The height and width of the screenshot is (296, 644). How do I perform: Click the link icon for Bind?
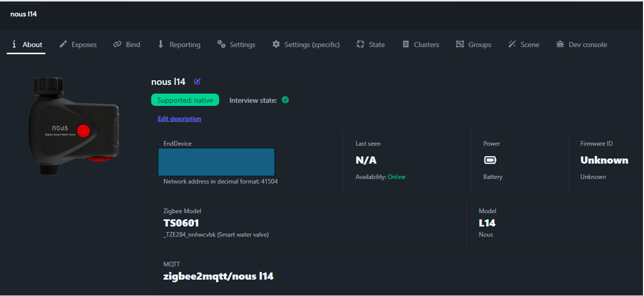coord(117,44)
